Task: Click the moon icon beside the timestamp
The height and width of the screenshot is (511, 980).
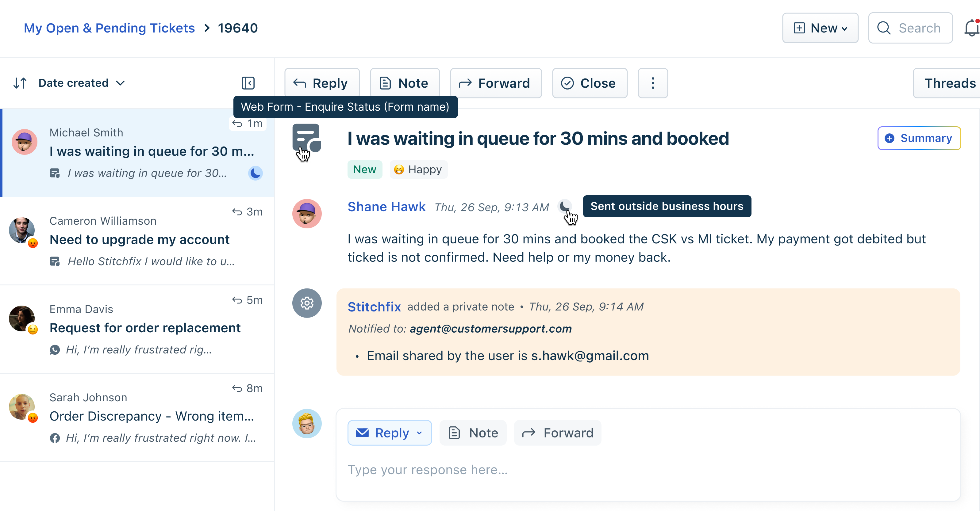Action: click(565, 206)
